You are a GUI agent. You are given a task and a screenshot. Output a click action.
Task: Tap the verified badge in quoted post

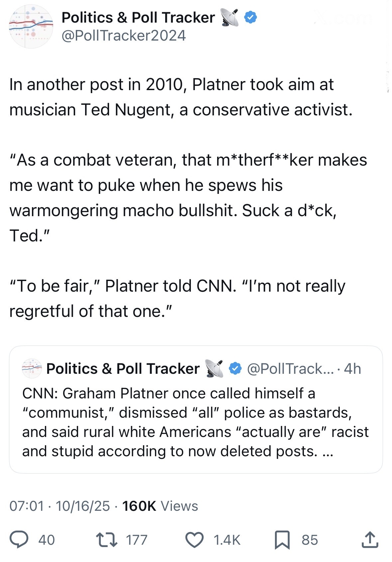[x=235, y=368]
